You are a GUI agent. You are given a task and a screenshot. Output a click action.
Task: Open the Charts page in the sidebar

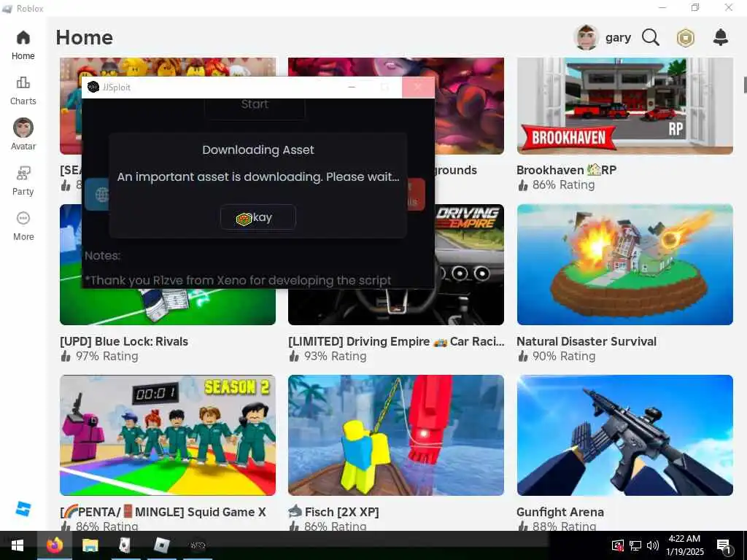[23, 90]
